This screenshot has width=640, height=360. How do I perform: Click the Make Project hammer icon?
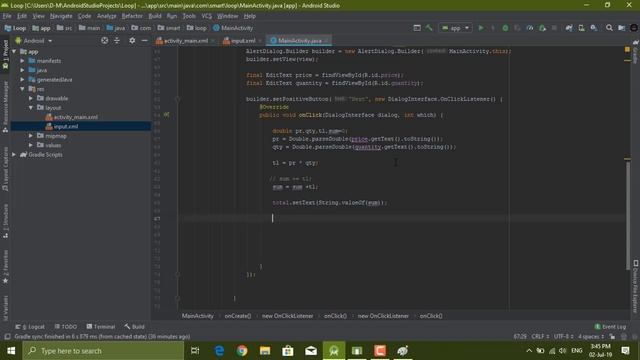(x=429, y=28)
